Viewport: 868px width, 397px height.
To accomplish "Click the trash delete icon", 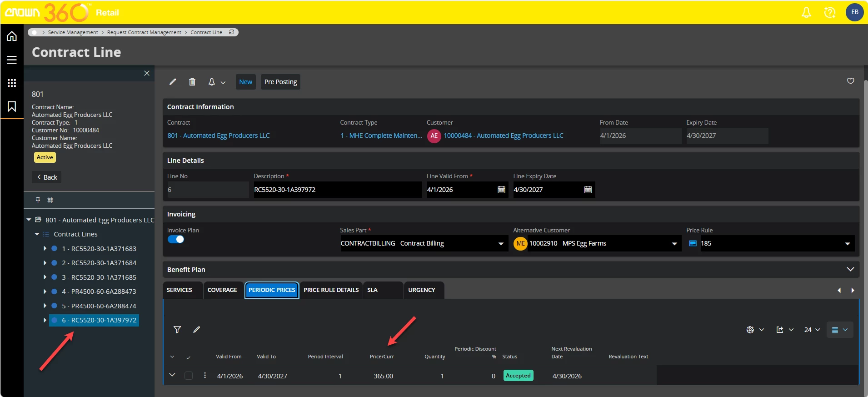I will point(192,82).
